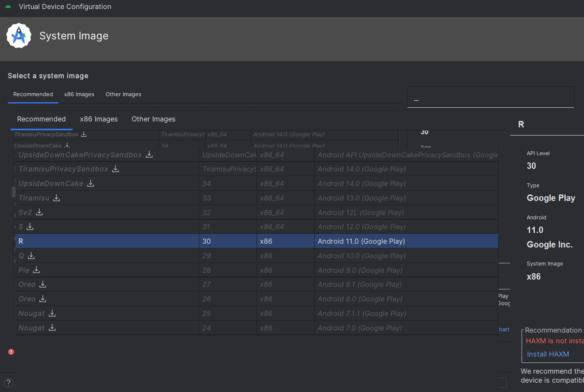Click Android 8.1 (Google Play) cell
The width and height of the screenshot is (584, 392).
pos(406,284)
